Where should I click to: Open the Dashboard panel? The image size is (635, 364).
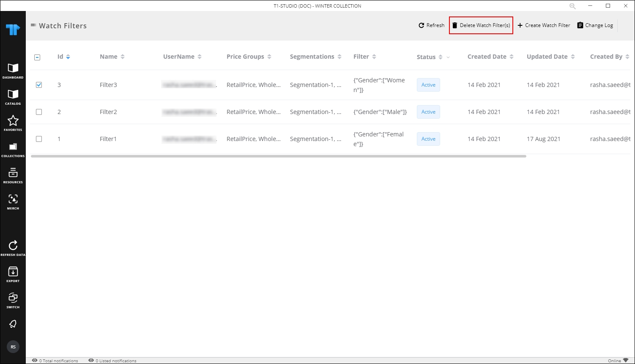click(x=13, y=70)
